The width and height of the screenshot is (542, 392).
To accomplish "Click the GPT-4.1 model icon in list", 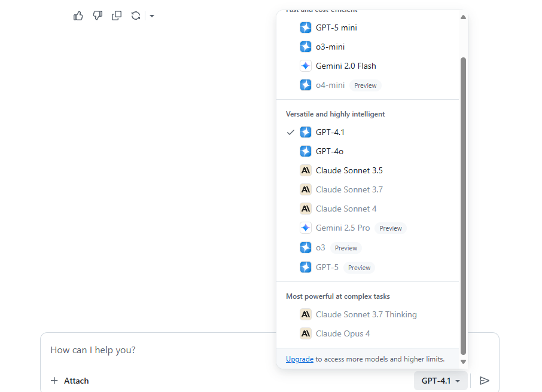I will point(306,132).
